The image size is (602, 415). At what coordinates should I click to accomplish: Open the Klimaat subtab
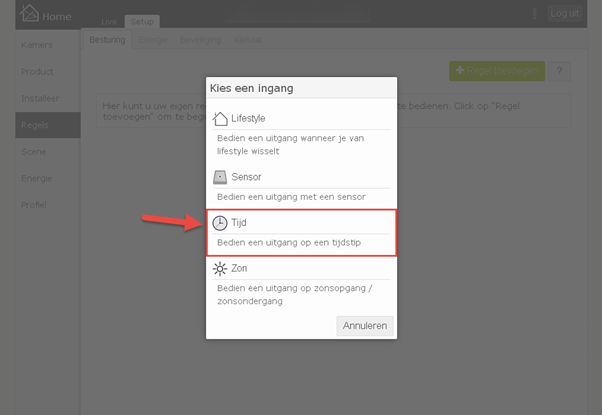point(248,40)
